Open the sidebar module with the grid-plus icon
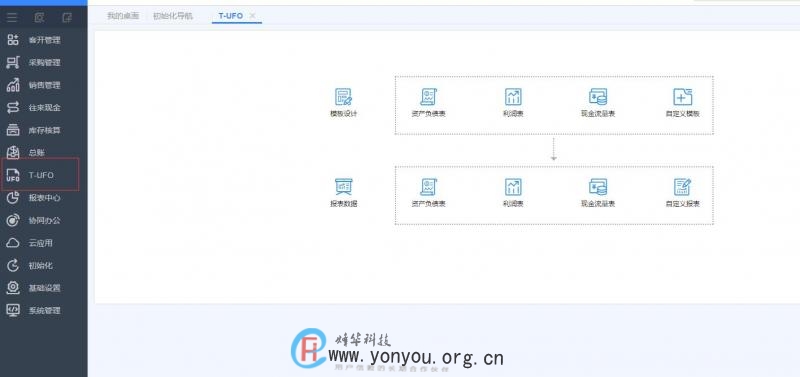This screenshot has width=800, height=377. pyautogui.click(x=34, y=40)
